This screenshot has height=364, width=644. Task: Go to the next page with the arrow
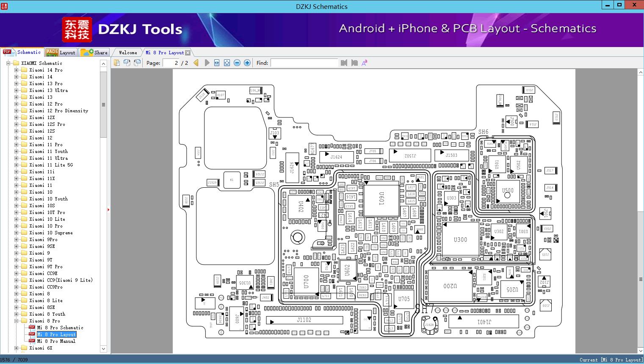207,63
